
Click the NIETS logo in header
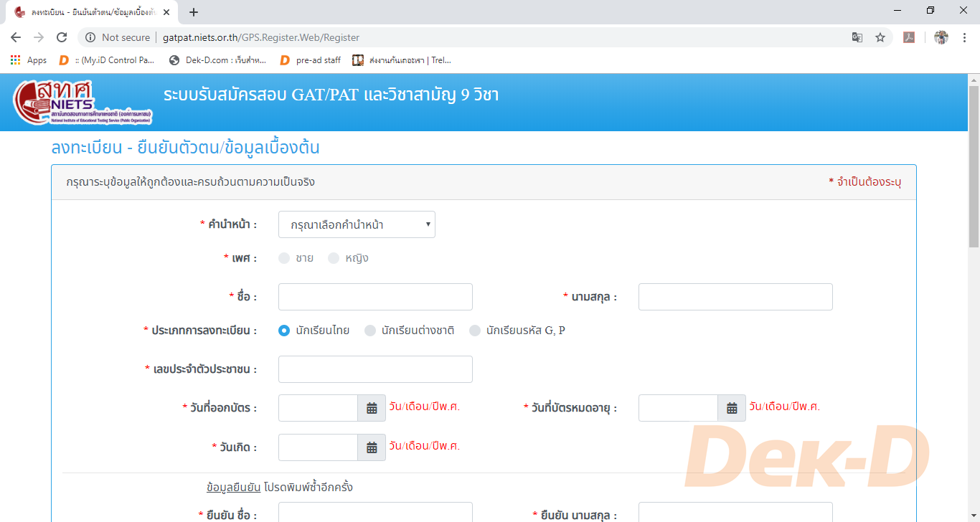click(x=62, y=102)
